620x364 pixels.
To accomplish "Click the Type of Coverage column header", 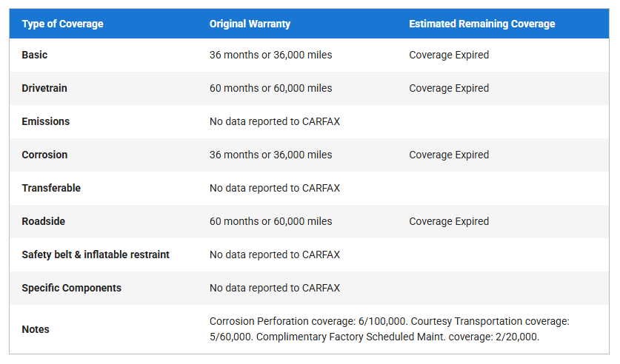I will coord(62,24).
